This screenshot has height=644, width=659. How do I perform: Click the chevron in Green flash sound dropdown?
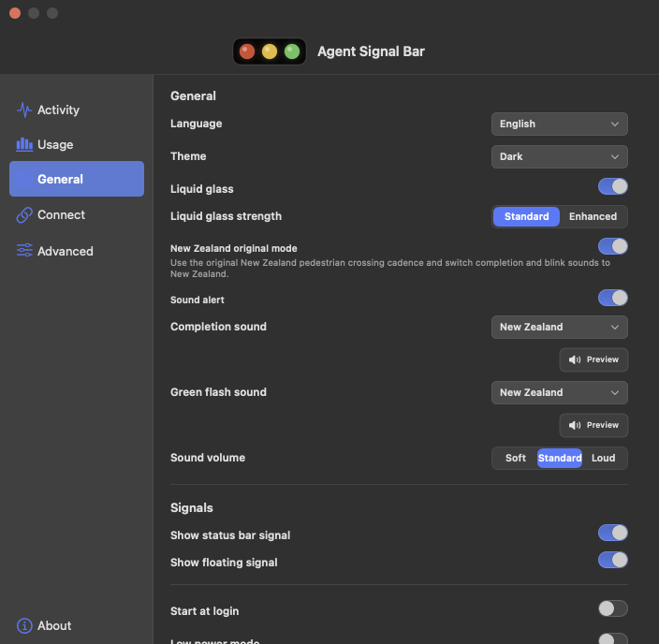click(614, 392)
